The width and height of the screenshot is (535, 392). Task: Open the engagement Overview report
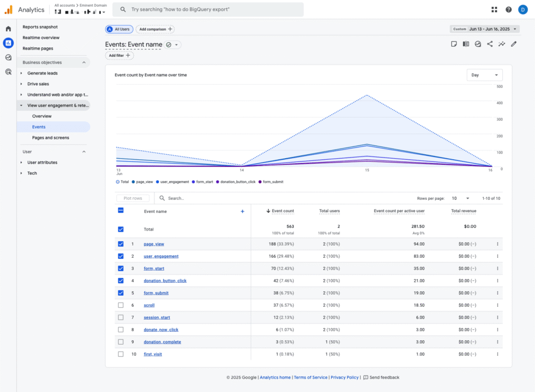pos(42,116)
